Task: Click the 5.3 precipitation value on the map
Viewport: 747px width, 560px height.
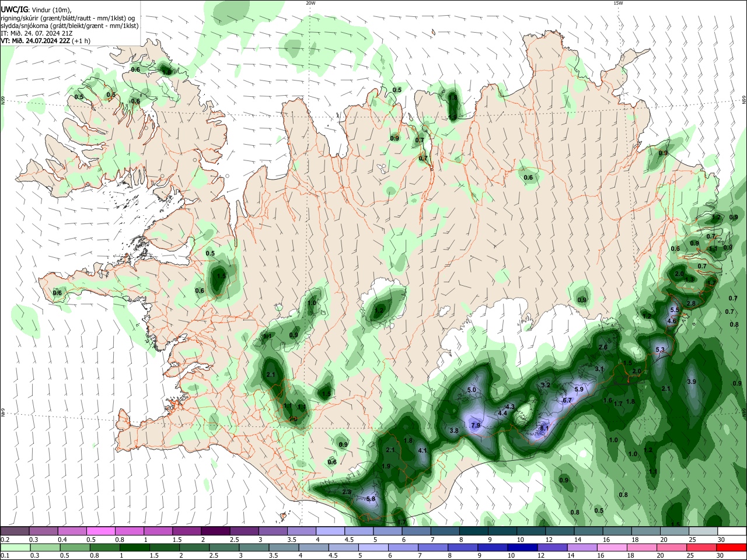Action: point(661,349)
